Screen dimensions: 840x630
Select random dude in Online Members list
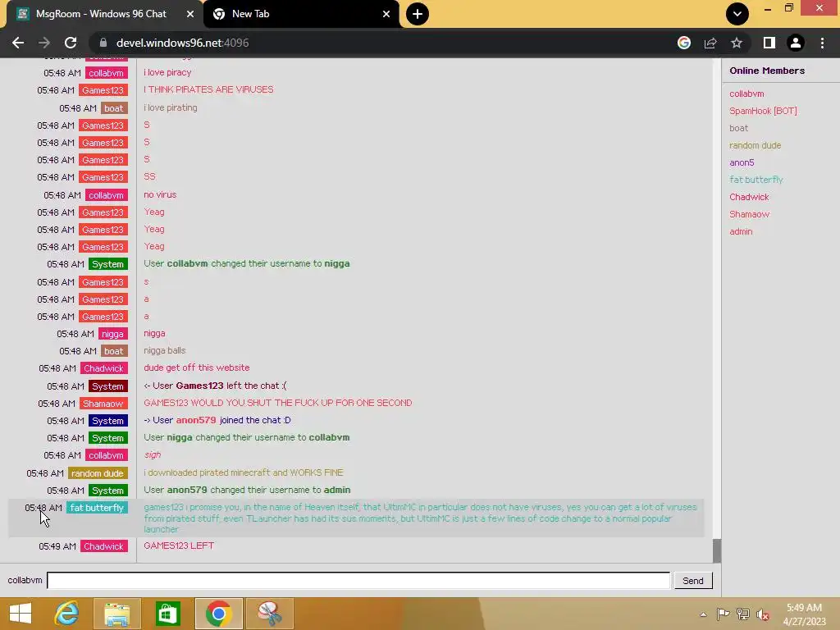pos(755,145)
